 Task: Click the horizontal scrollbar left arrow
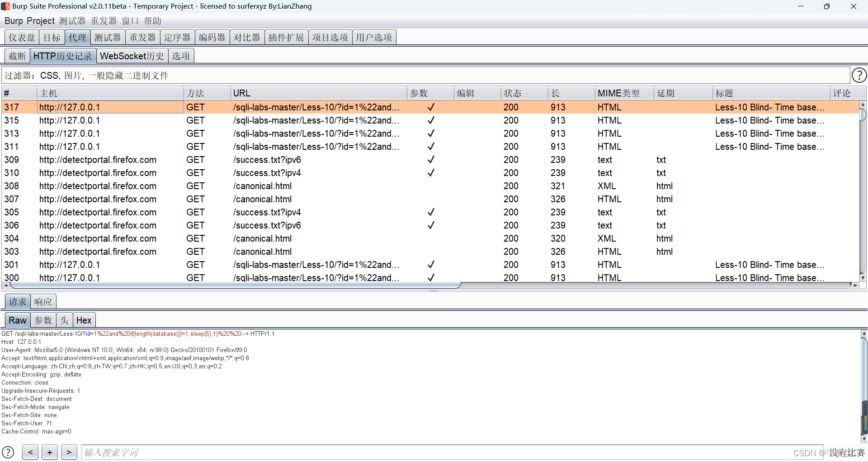[5, 285]
